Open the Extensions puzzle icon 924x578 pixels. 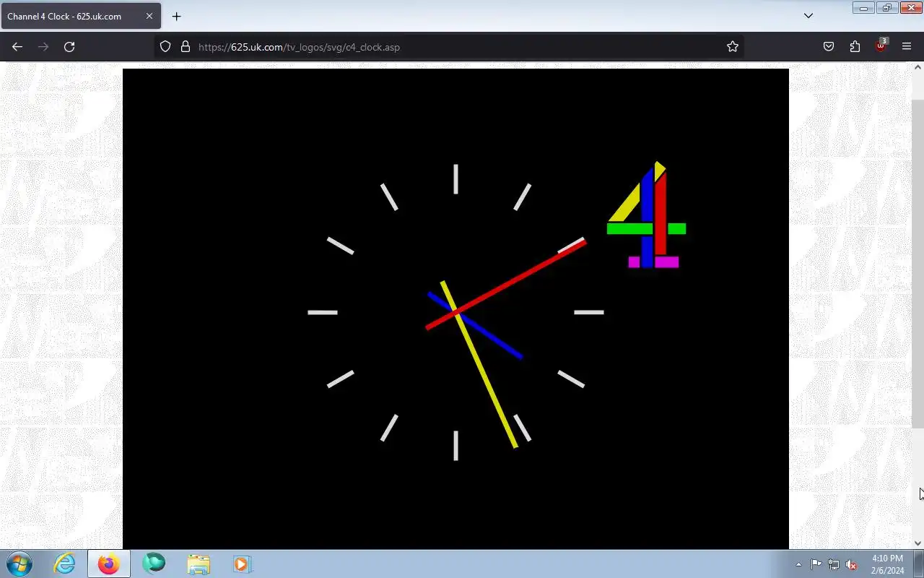(x=855, y=47)
